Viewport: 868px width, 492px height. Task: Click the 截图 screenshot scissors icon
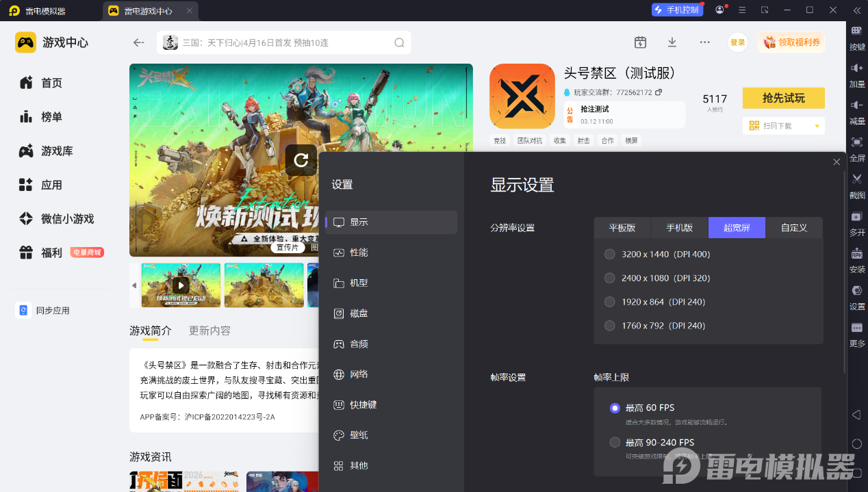pyautogui.click(x=857, y=179)
